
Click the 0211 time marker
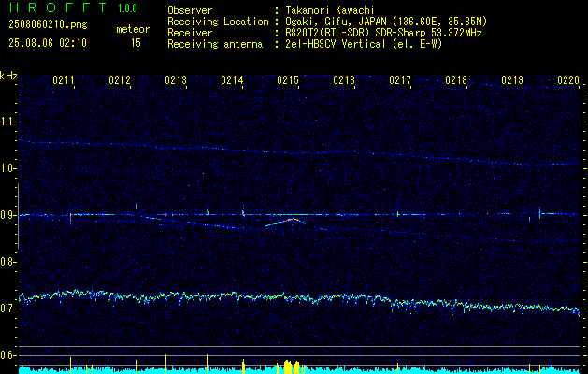pyautogui.click(x=64, y=80)
